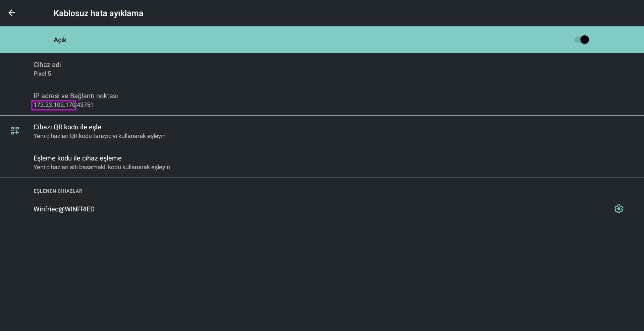Select the "Cihaz adı" entry
Viewport: 644px width, 331px height.
[x=47, y=65]
